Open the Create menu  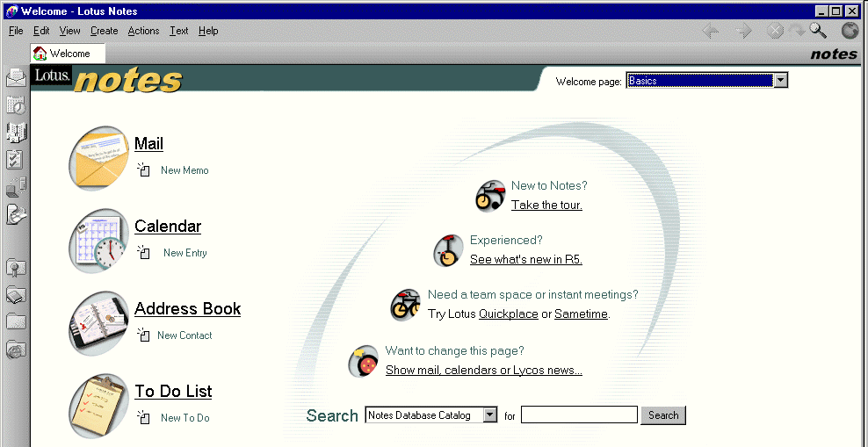104,31
